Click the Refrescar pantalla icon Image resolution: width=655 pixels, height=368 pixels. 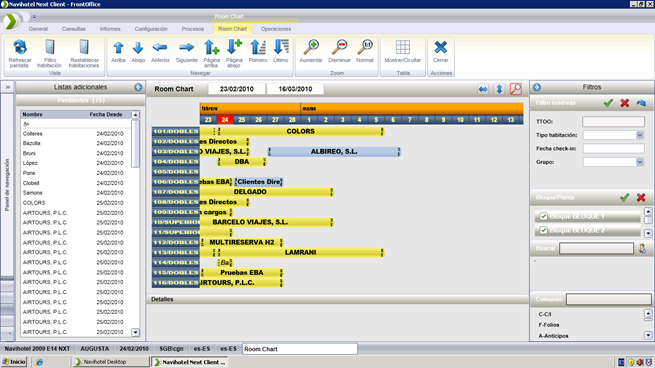click(x=20, y=48)
